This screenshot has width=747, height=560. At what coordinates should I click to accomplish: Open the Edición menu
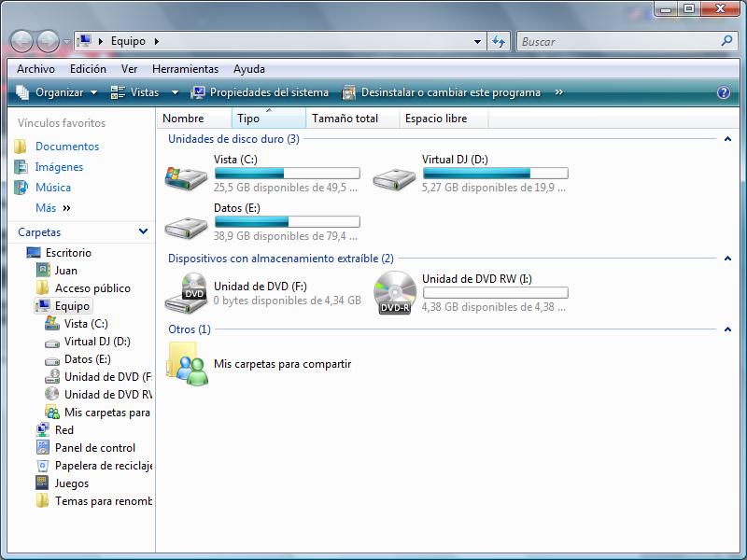(88, 69)
